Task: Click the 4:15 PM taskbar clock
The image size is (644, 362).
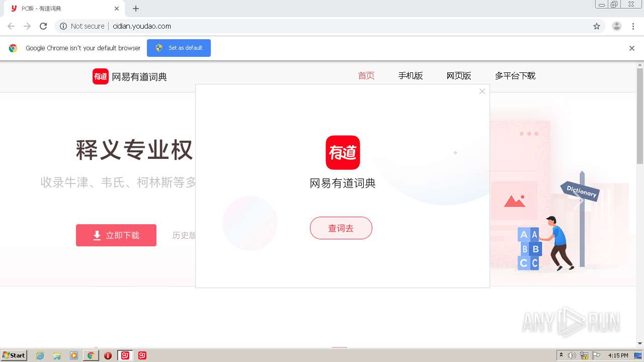Action: (618, 355)
